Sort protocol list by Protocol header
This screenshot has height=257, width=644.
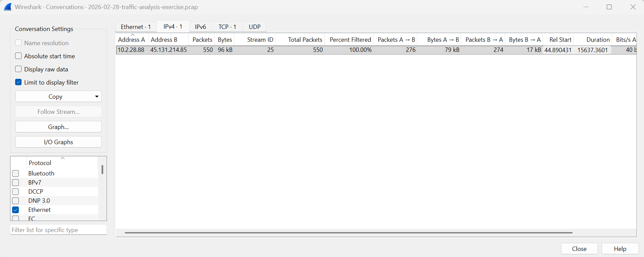pos(62,163)
